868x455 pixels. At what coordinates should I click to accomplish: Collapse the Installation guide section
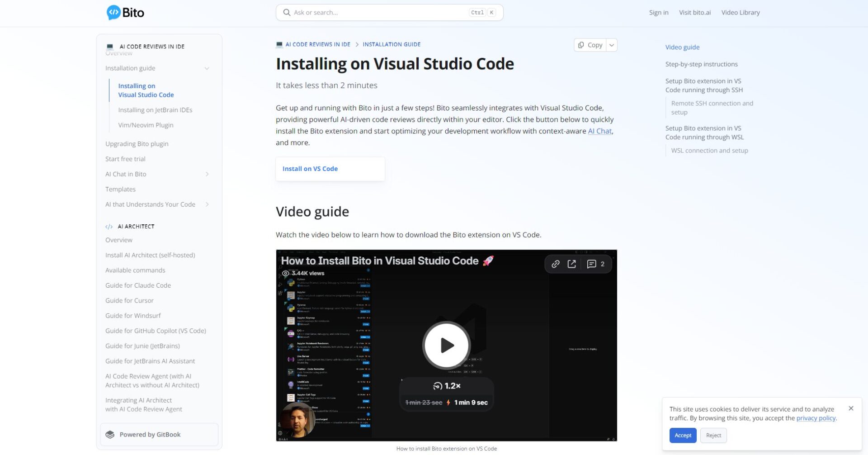tap(207, 68)
